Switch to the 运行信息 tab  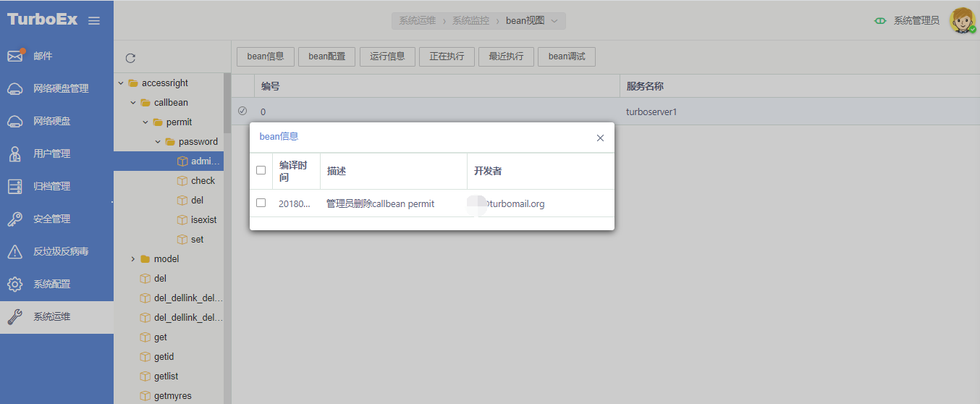pos(387,56)
